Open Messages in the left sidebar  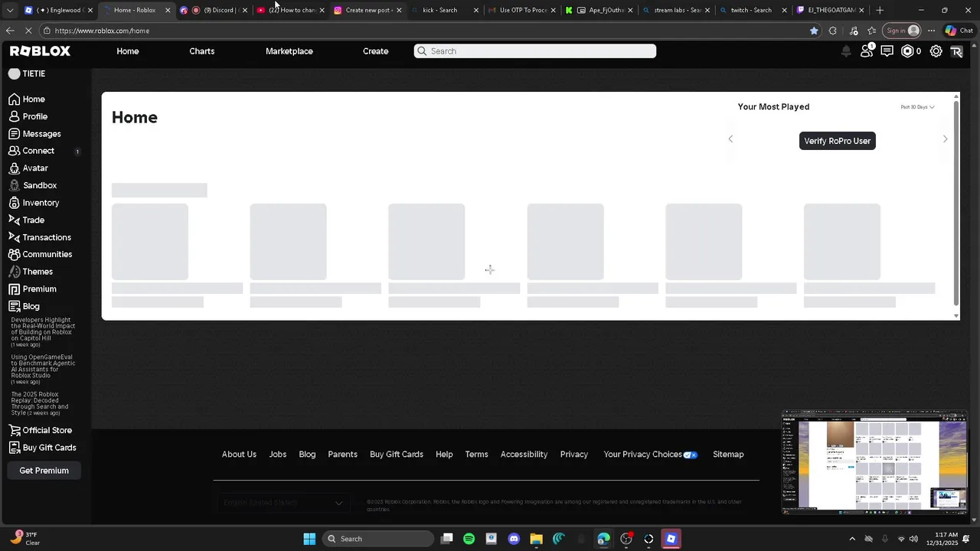[x=34, y=134]
